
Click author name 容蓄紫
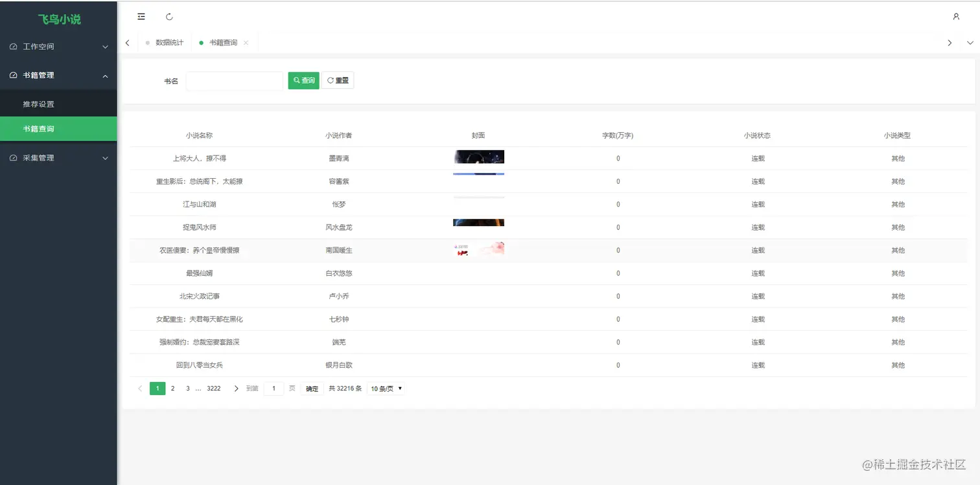(x=339, y=181)
